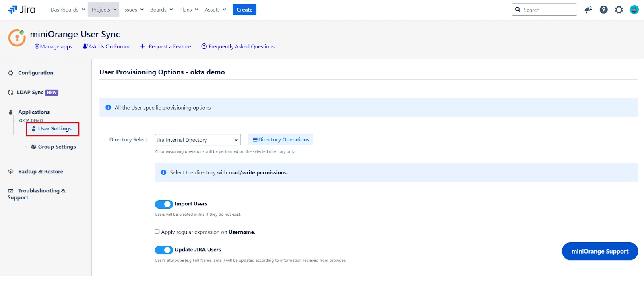Toggle the Import Users switch

click(x=164, y=204)
